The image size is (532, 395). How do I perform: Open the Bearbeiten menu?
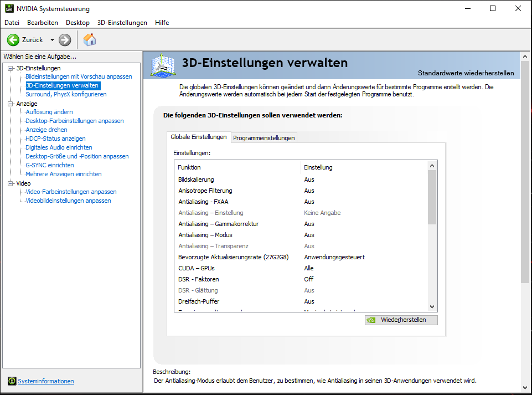click(43, 22)
